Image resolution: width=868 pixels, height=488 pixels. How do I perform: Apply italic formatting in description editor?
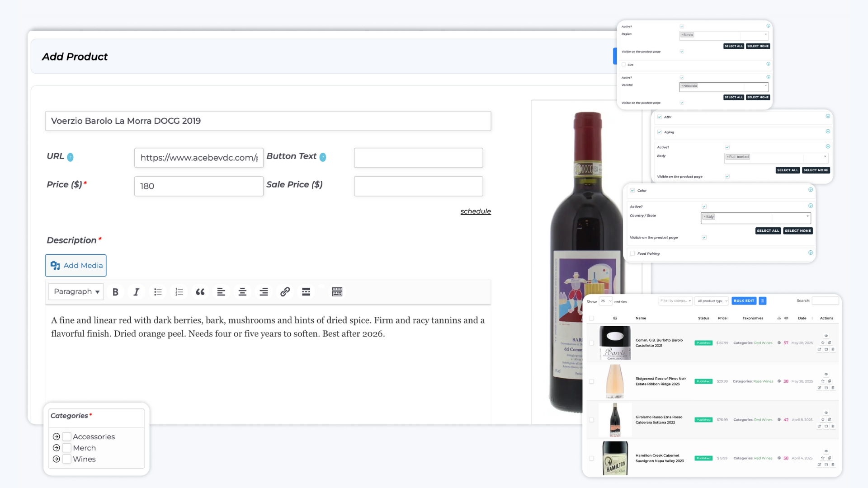point(136,292)
